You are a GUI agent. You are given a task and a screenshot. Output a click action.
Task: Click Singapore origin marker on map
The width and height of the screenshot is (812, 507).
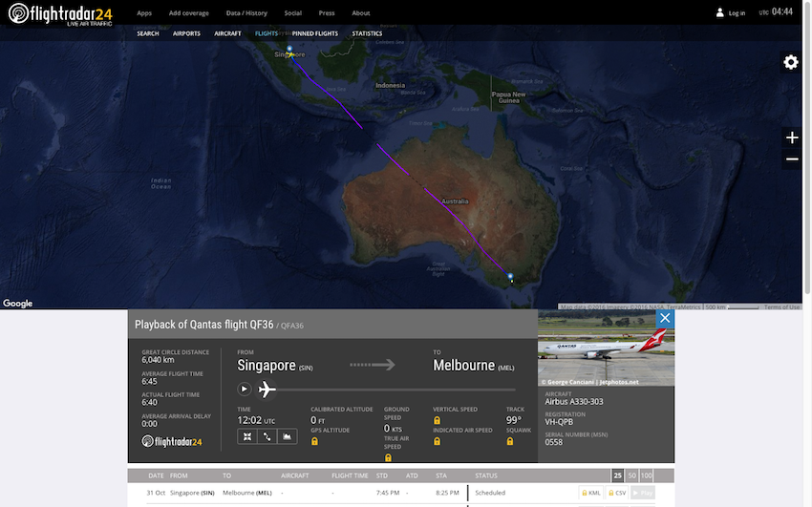[x=289, y=49]
